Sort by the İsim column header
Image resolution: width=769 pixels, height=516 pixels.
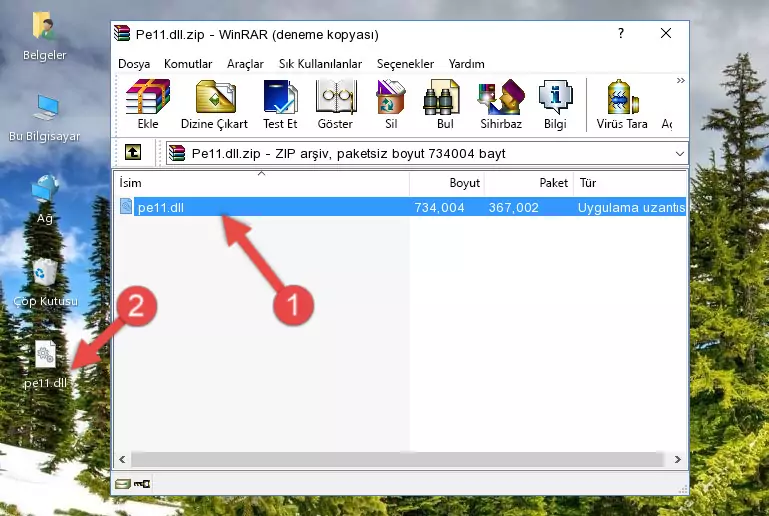pos(262,183)
